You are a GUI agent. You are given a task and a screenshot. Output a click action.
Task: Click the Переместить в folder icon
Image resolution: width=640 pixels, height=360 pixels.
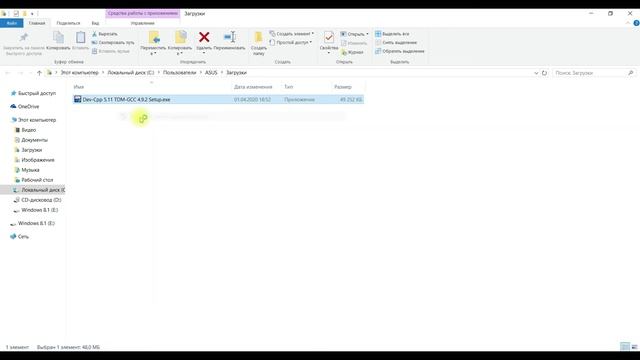click(153, 37)
